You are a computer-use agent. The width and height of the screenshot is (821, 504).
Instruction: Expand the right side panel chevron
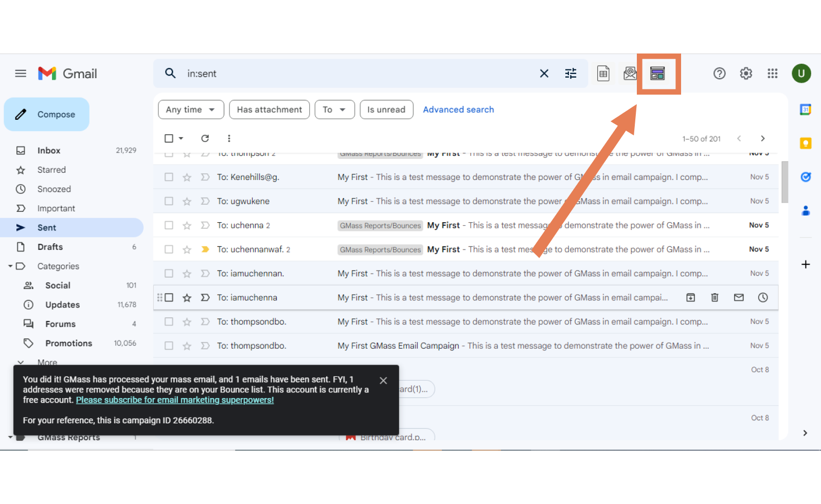pyautogui.click(x=805, y=433)
